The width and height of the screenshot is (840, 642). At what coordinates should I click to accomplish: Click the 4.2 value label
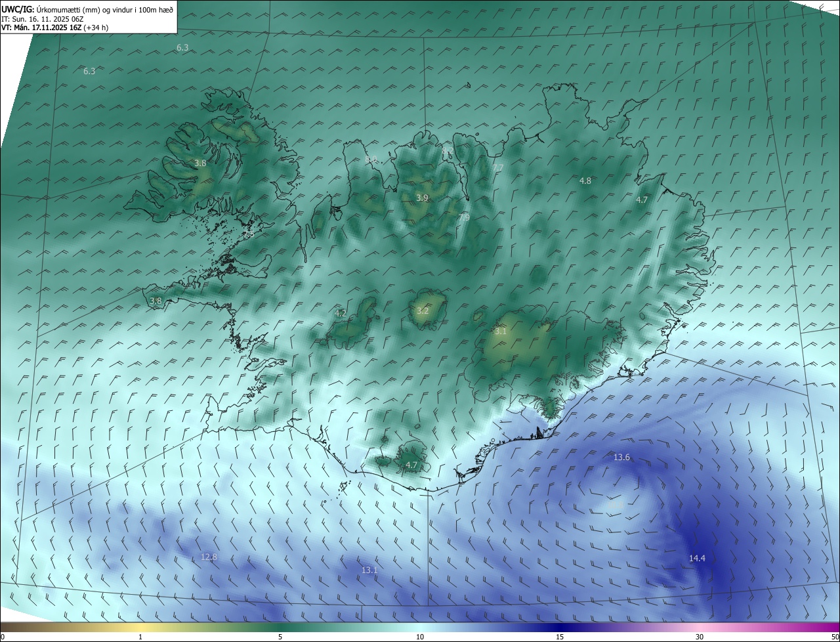[x=340, y=313]
